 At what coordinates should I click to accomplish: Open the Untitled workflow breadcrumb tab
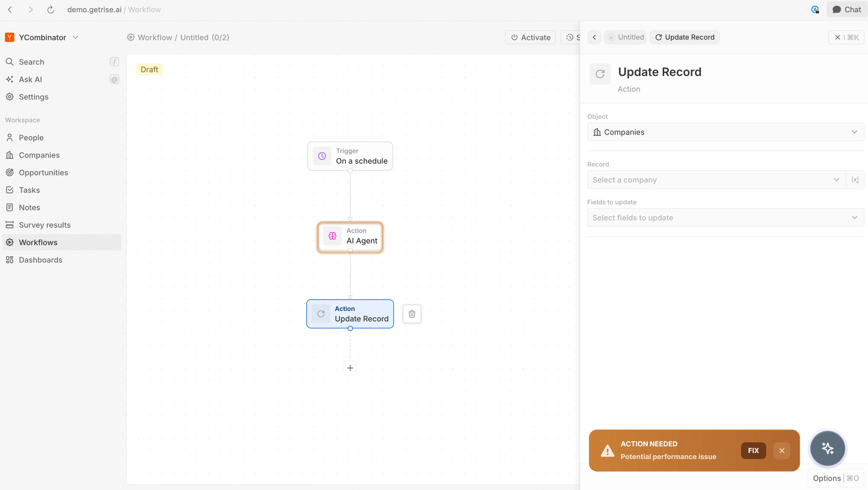click(625, 37)
